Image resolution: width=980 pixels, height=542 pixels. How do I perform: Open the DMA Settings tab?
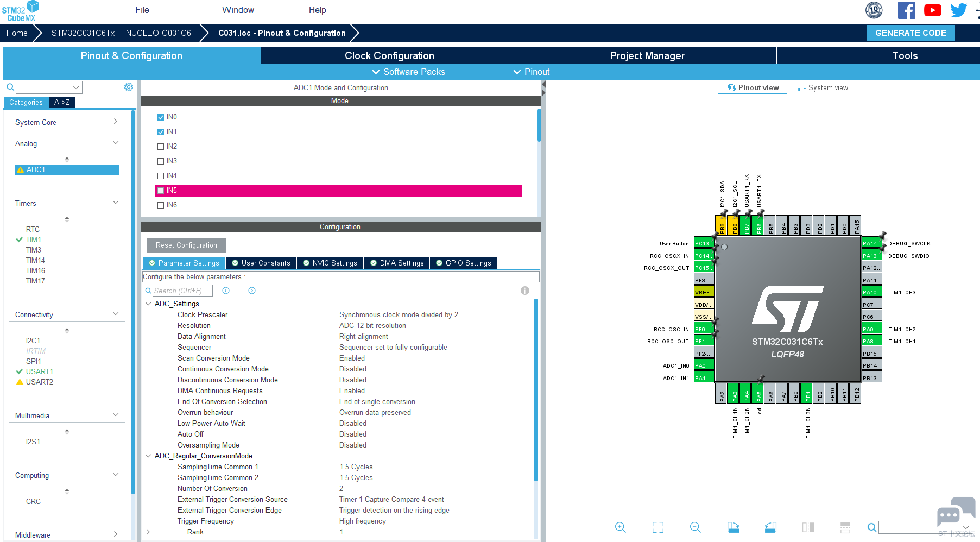coord(397,263)
